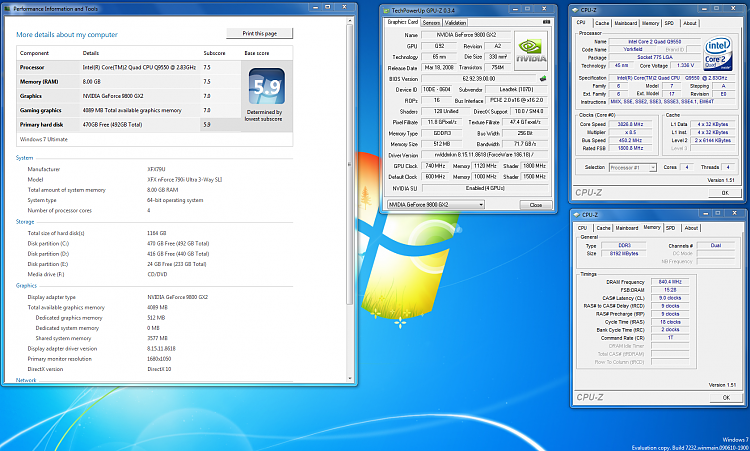The width and height of the screenshot is (750, 451).
Task: Click the Subscore column header
Action: (214, 53)
